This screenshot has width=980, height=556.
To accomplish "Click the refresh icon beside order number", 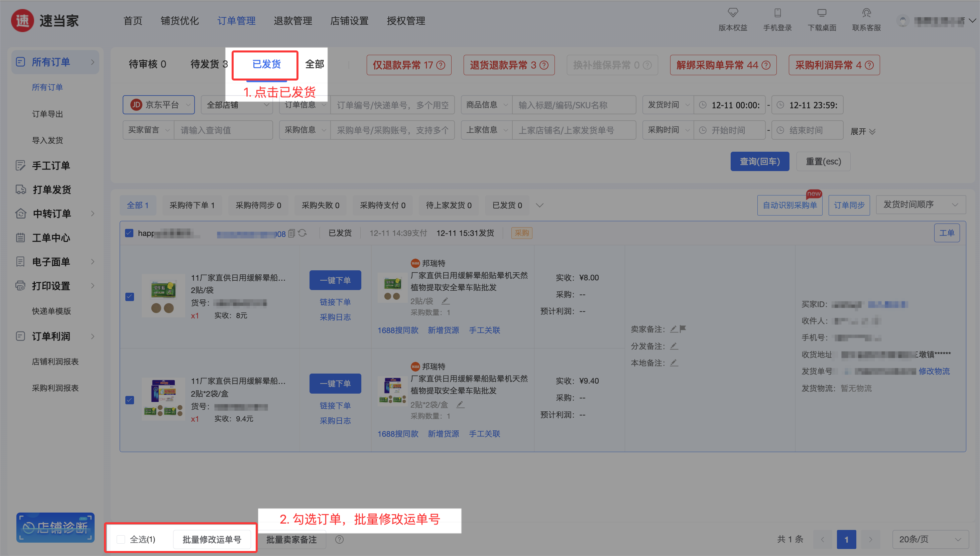I will click(x=302, y=233).
